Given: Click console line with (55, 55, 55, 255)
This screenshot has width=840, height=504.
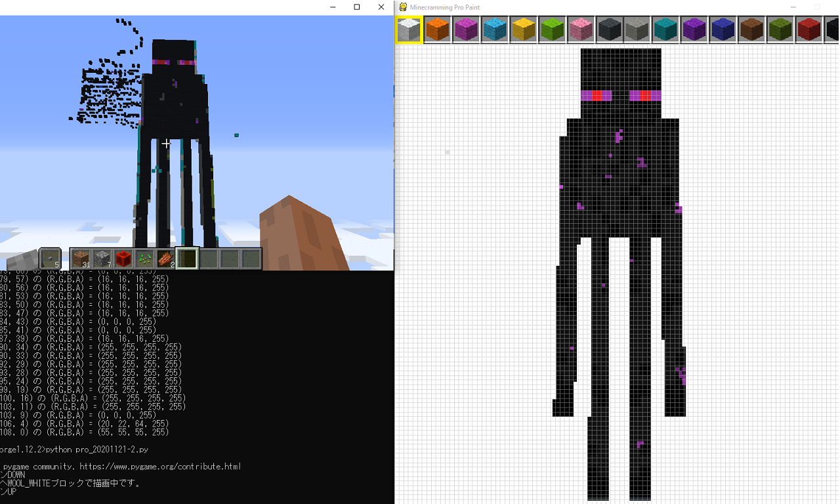Looking at the screenshot, I should click(x=84, y=432).
